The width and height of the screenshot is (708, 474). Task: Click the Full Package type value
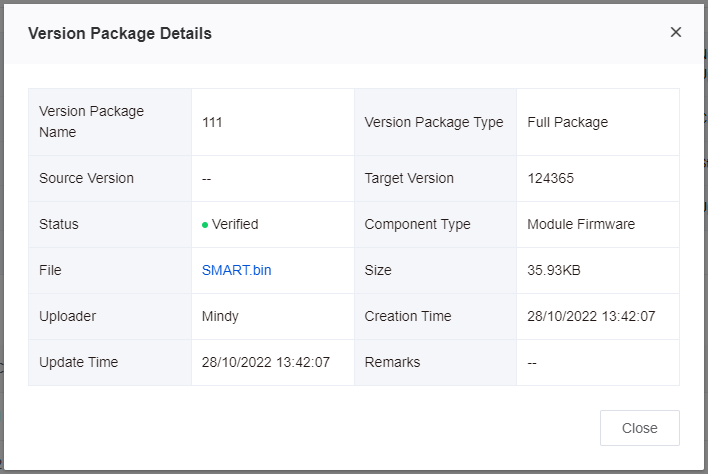[568, 122]
